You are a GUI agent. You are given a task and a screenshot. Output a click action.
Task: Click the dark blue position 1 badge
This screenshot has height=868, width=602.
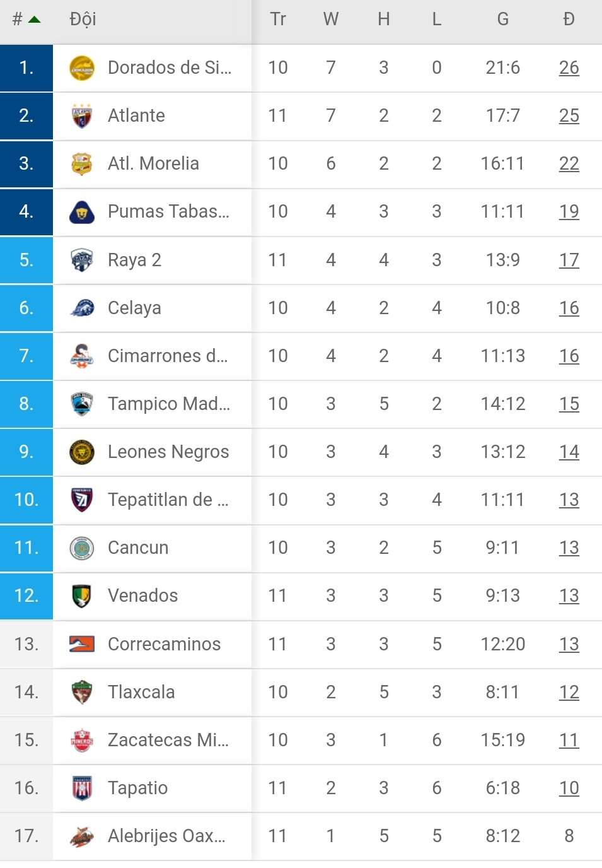click(x=26, y=68)
